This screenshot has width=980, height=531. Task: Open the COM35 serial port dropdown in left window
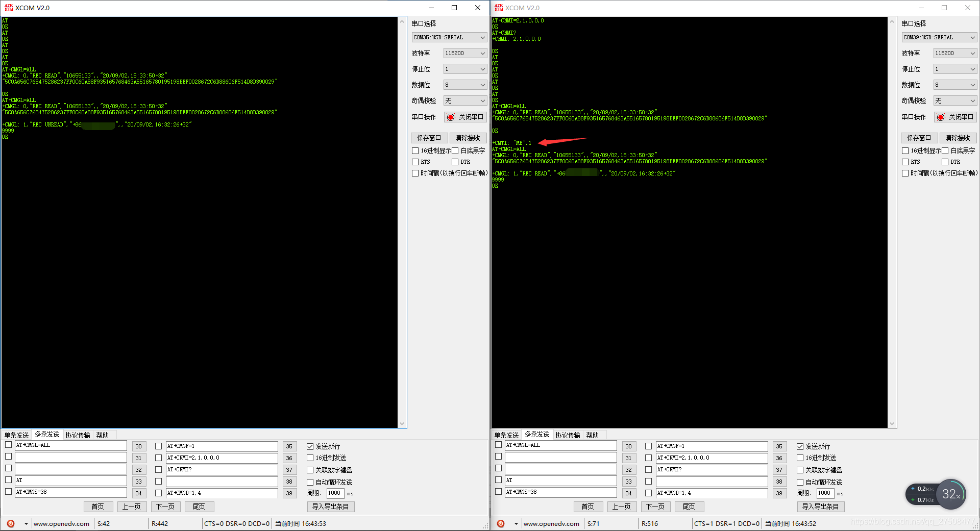click(x=449, y=37)
